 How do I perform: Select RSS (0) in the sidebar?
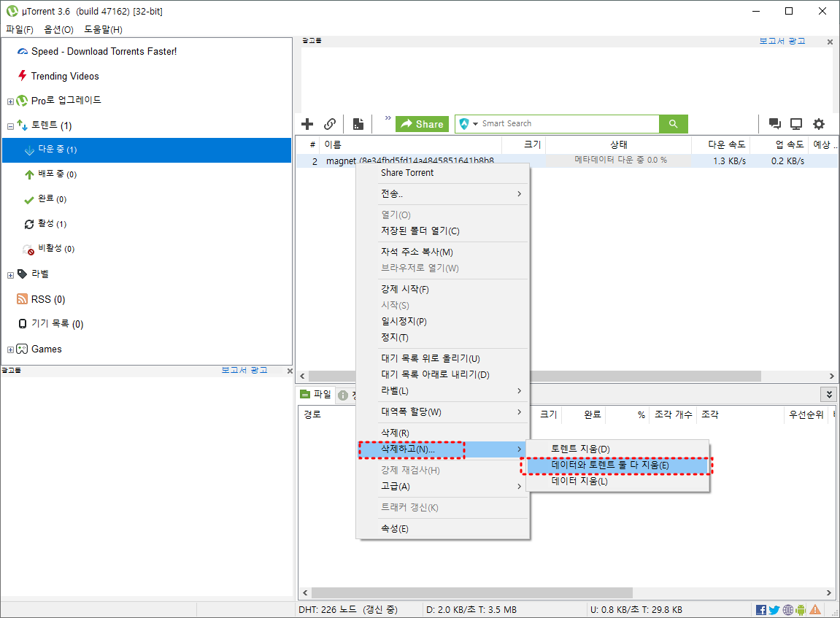(x=48, y=299)
